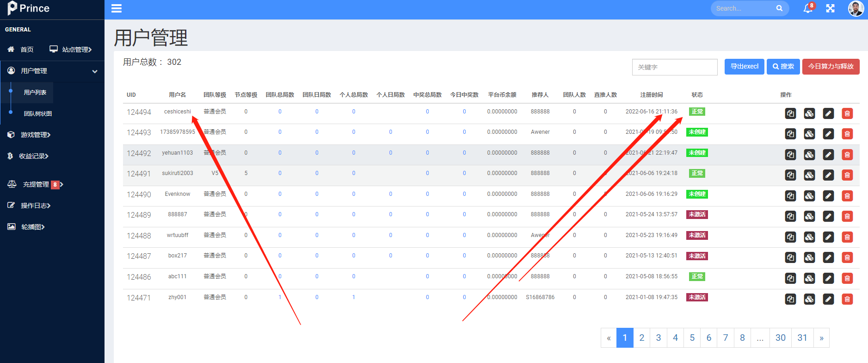The width and height of the screenshot is (868, 363).
Task: Click the coins icon for user sukiruti2003
Action: (x=809, y=175)
